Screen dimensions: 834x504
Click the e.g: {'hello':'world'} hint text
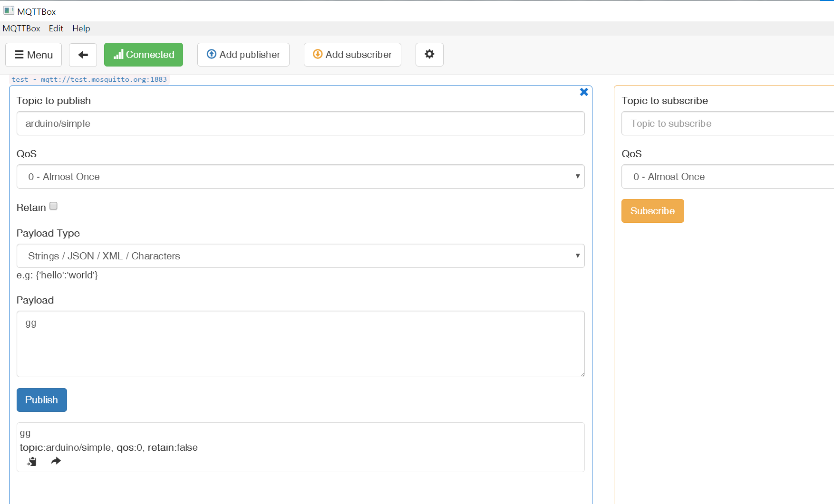(57, 275)
